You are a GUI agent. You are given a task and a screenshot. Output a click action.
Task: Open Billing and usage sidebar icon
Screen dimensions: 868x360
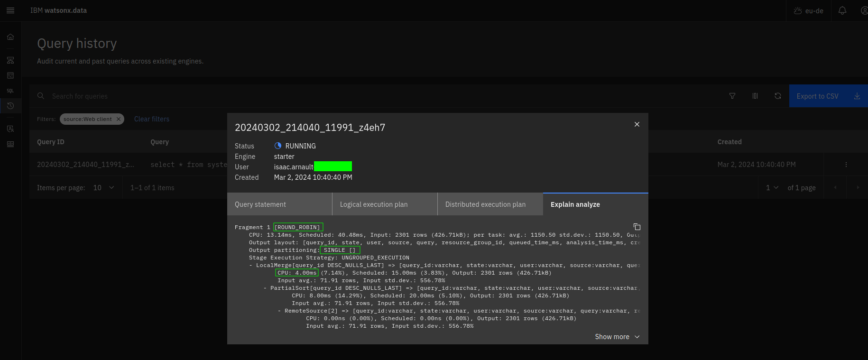pyautogui.click(x=10, y=144)
